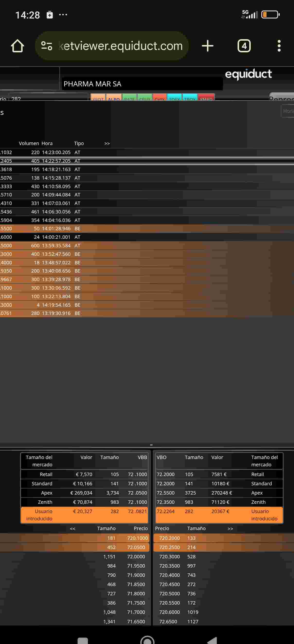Expand trades columns with >> arrow

107,144
